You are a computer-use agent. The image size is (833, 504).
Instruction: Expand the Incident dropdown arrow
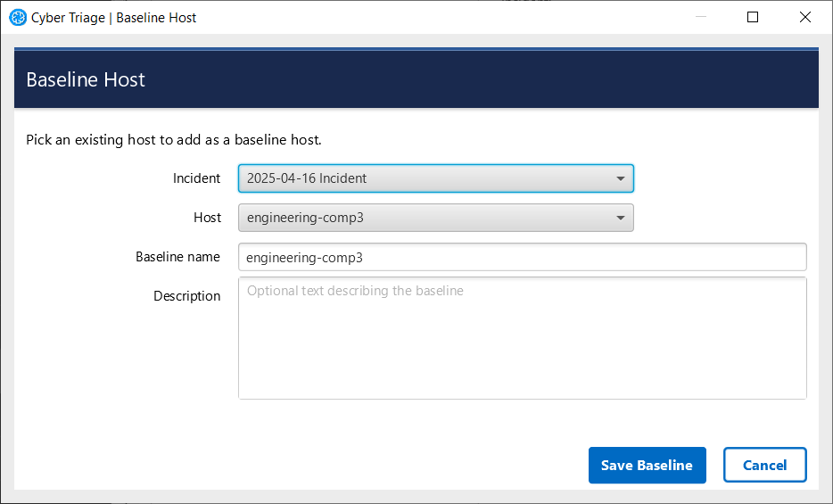tap(621, 178)
